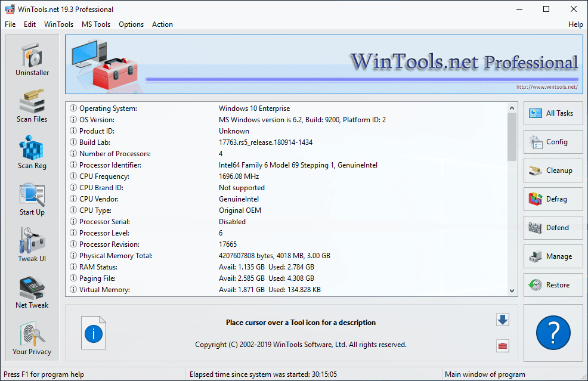Select the Cleanup category
Viewport: 588px width, 381px height.
coord(553,171)
